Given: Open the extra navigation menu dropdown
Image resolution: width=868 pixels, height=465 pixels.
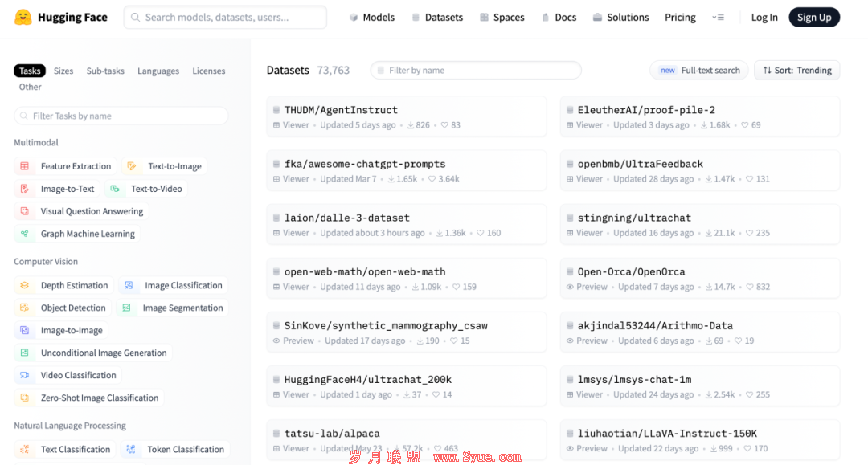Looking at the screenshot, I should [x=718, y=18].
